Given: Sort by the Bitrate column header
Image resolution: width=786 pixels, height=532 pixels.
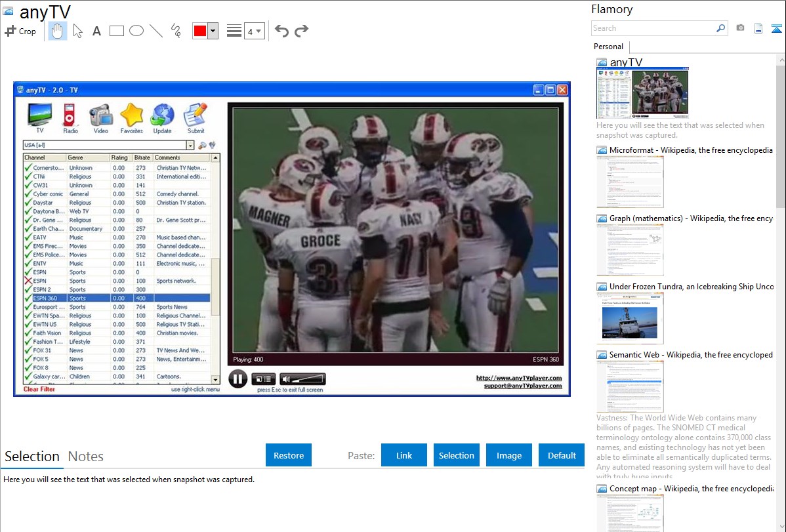Looking at the screenshot, I should 142,157.
